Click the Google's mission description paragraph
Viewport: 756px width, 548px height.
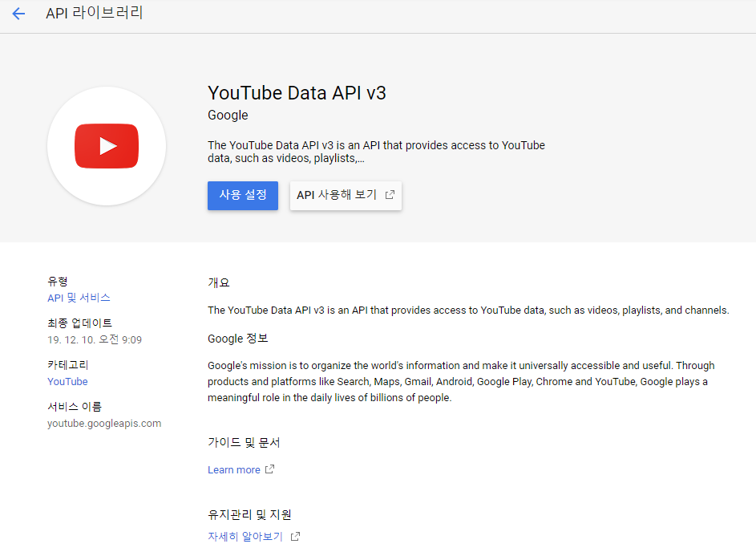click(461, 382)
